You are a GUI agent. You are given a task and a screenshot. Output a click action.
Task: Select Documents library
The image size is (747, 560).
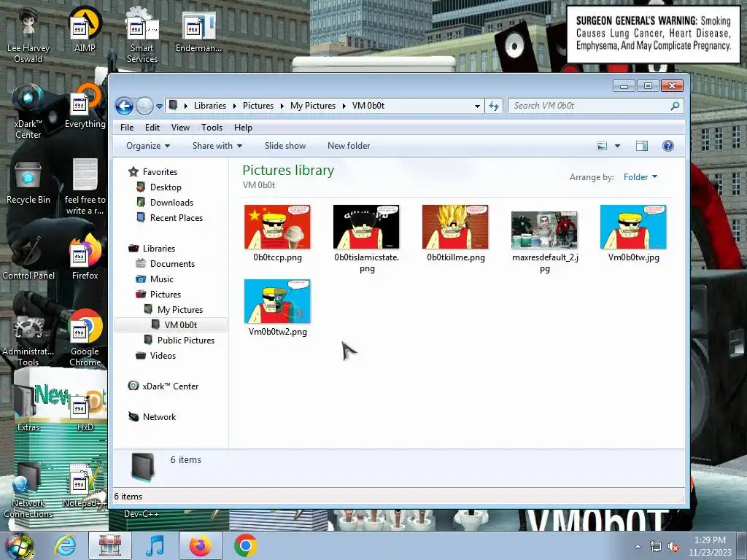tap(172, 264)
